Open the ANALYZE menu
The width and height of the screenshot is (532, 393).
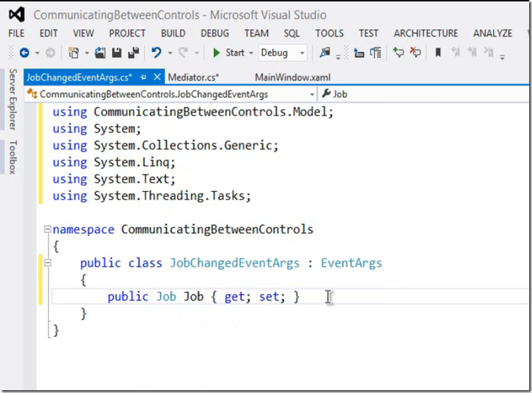(492, 33)
